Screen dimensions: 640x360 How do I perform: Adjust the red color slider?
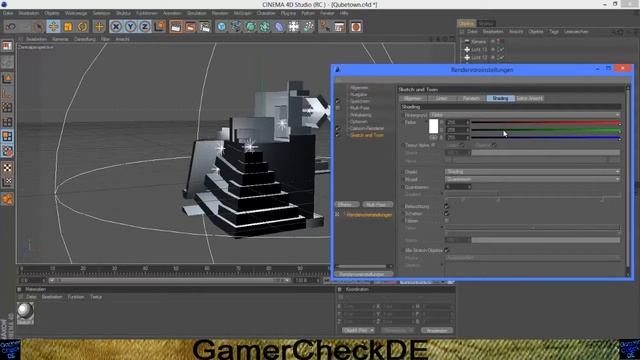546,122
